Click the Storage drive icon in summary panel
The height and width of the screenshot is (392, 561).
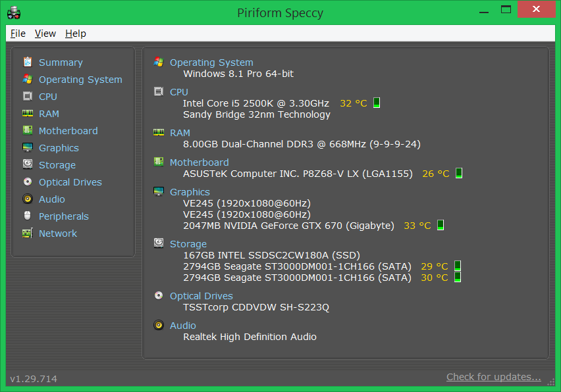pyautogui.click(x=159, y=243)
